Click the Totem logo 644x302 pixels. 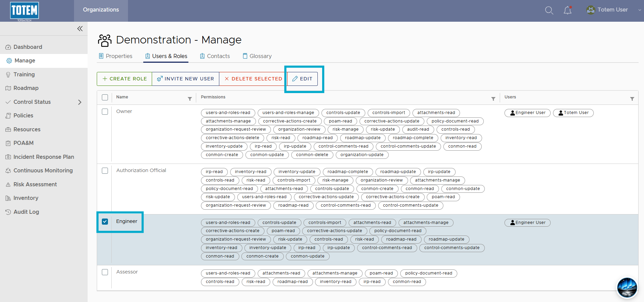[x=24, y=11]
